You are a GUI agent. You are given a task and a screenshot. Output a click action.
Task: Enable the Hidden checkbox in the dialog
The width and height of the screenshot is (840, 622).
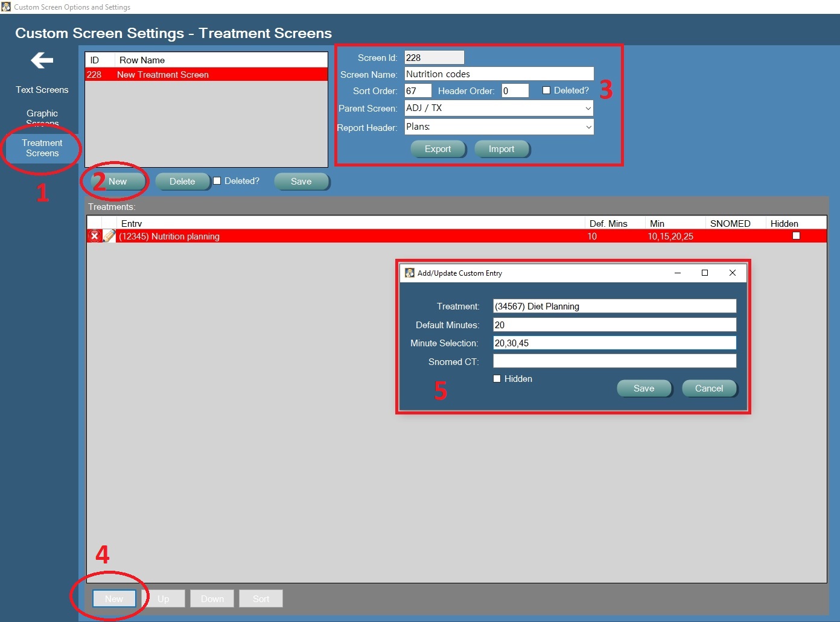[x=497, y=378]
